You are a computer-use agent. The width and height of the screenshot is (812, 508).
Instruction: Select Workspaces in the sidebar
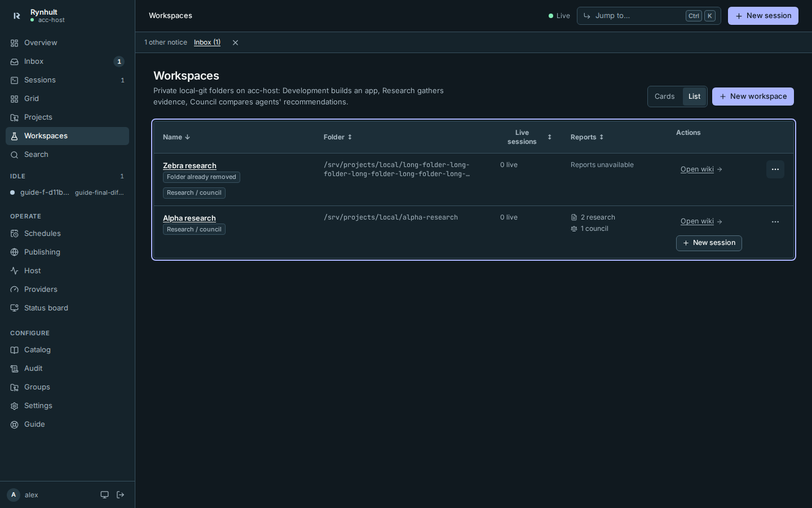tap(67, 136)
